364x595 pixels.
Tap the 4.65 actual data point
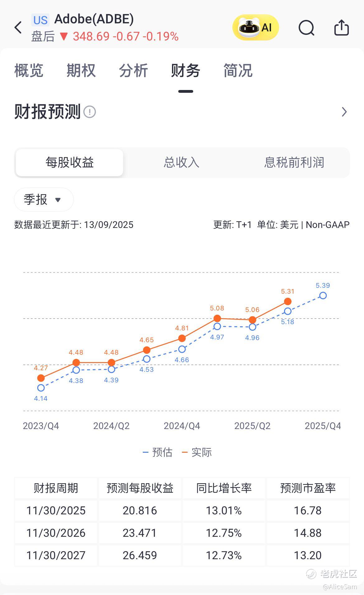click(x=147, y=350)
